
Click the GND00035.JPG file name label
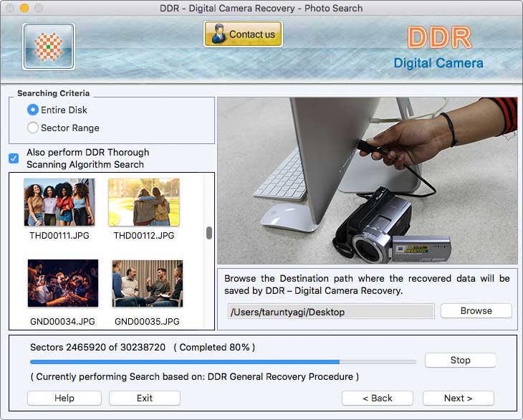click(147, 322)
